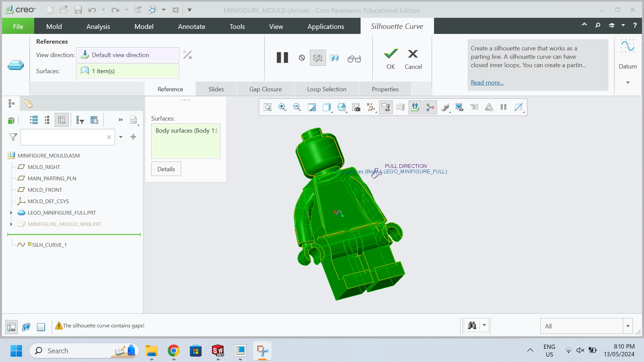Select the spin center icon in graphics toolbar
Image resolution: width=644 pixels, height=362 pixels.
pos(430,107)
